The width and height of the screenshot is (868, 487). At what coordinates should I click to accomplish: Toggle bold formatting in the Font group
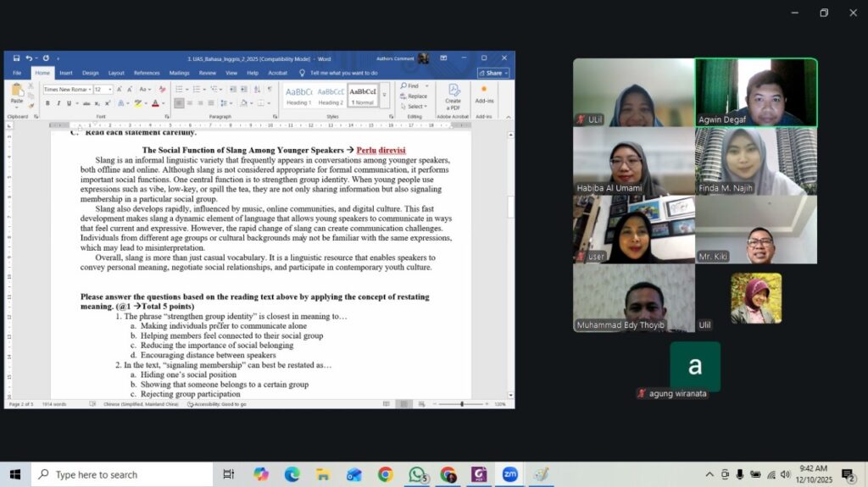pos(47,103)
